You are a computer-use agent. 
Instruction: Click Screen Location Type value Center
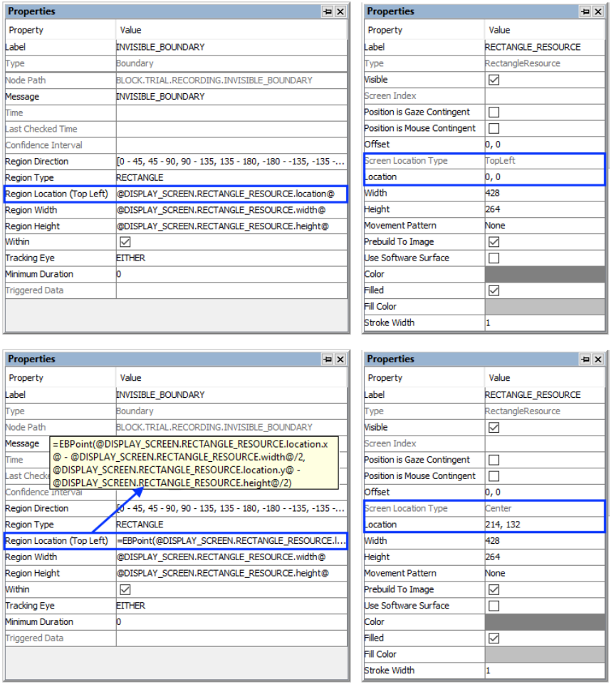pos(545,508)
